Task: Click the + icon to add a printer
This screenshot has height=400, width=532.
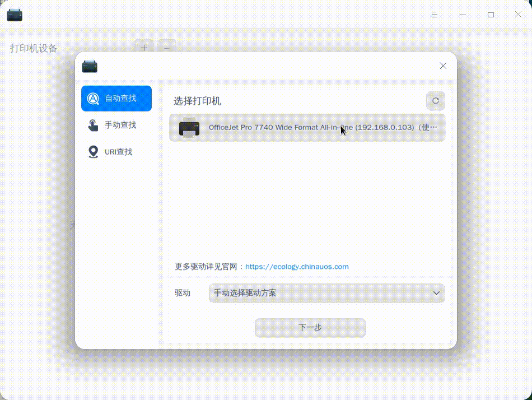Action: pos(144,48)
